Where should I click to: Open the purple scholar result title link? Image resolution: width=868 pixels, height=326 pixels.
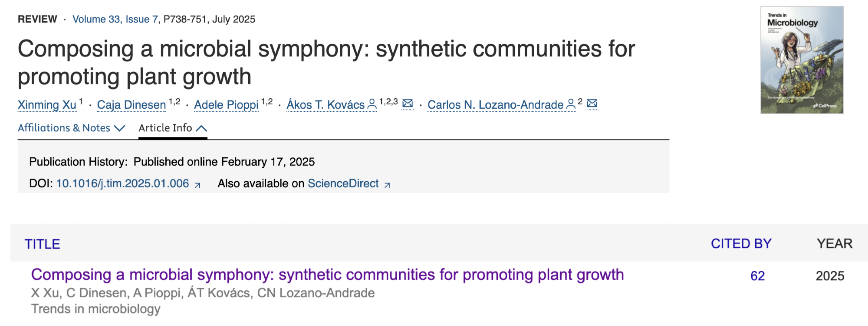tap(327, 275)
